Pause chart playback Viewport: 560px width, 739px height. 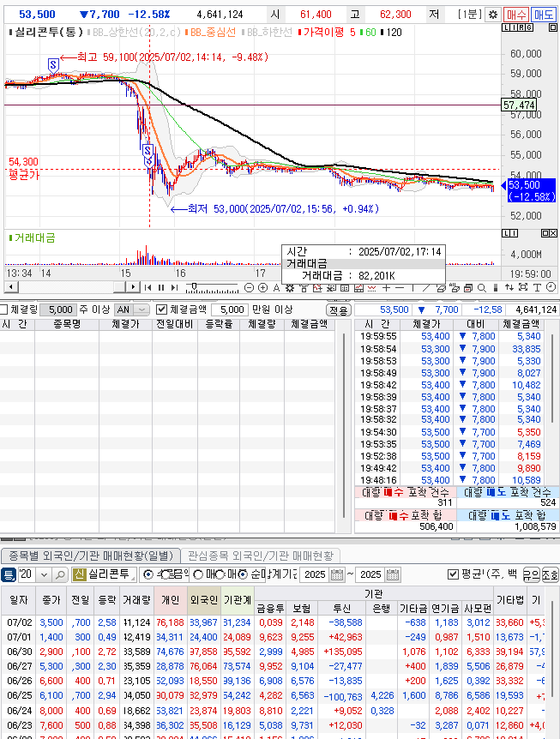click(161, 287)
